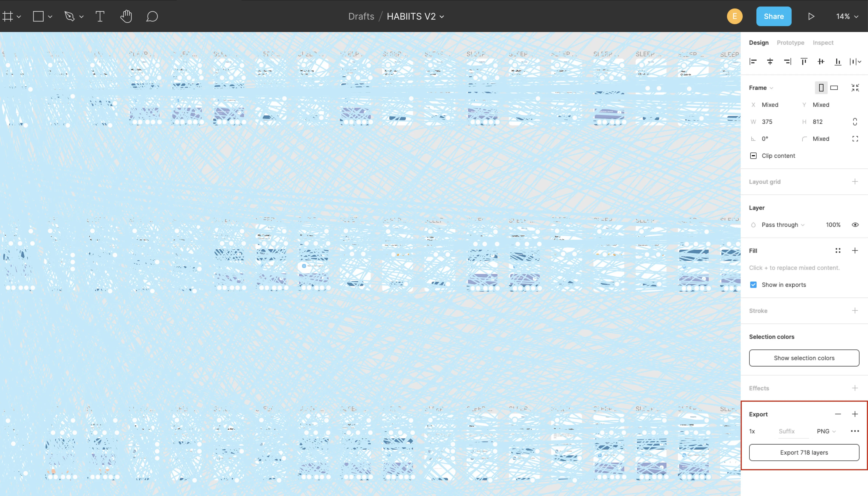
Task: Toggle Clip content checkbox
Action: pos(753,156)
